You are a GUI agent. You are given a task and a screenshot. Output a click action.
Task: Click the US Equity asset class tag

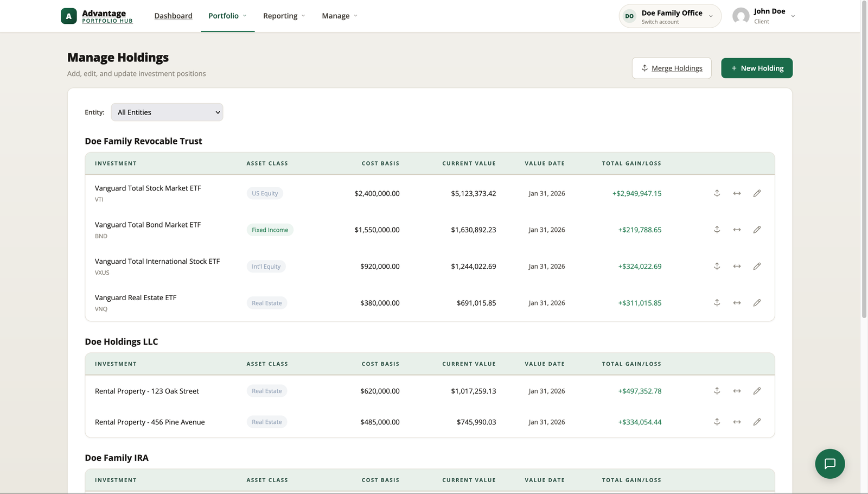pyautogui.click(x=265, y=193)
